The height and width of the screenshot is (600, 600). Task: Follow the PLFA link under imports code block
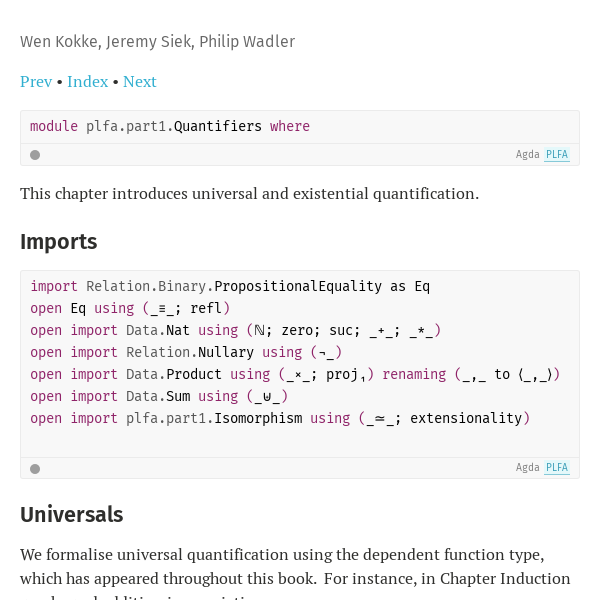pos(557,468)
